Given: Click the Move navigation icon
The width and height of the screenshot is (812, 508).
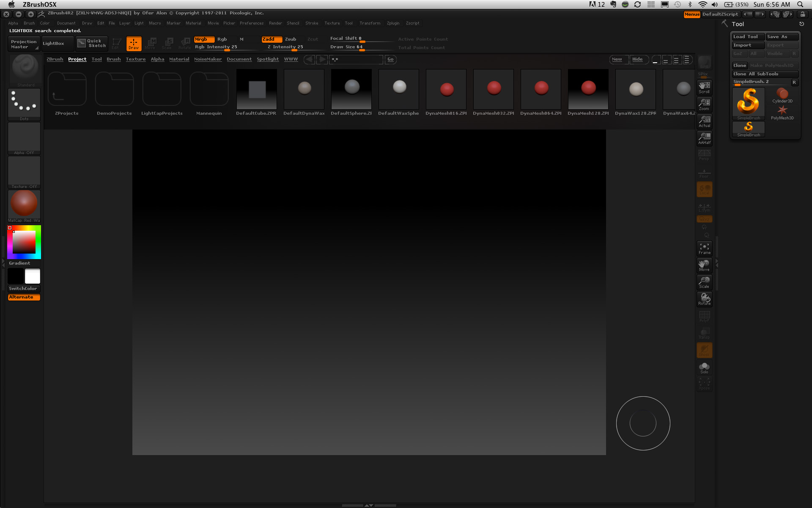Looking at the screenshot, I should coord(704,265).
